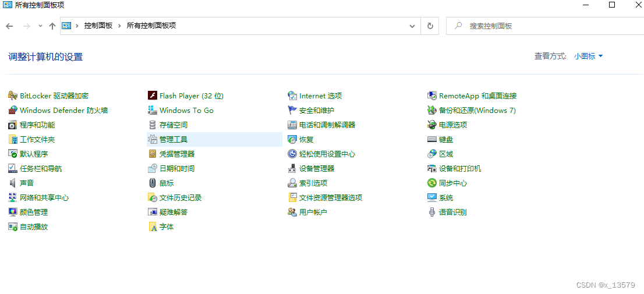The image size is (644, 294).
Task: Click the 文件历史记录 icon
Action: click(153, 197)
